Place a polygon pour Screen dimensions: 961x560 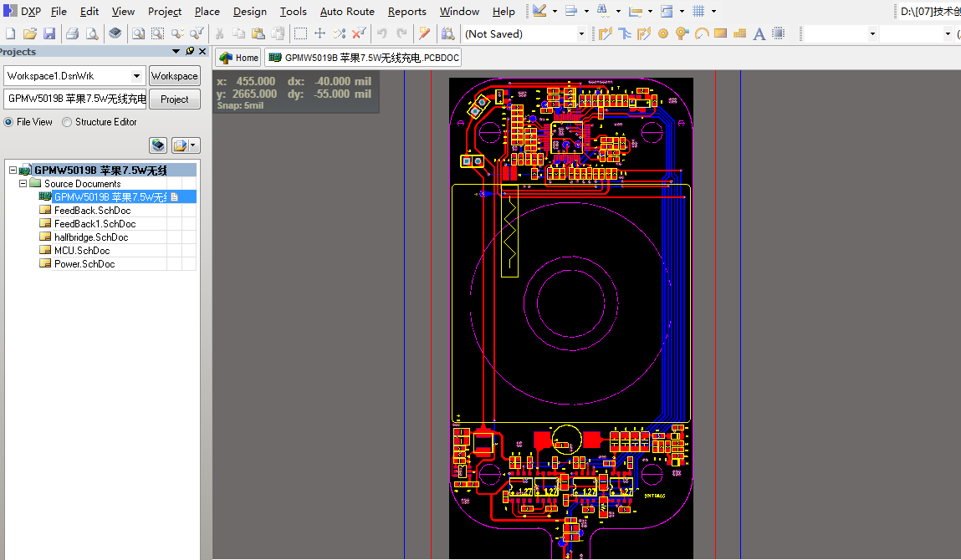[x=739, y=33]
